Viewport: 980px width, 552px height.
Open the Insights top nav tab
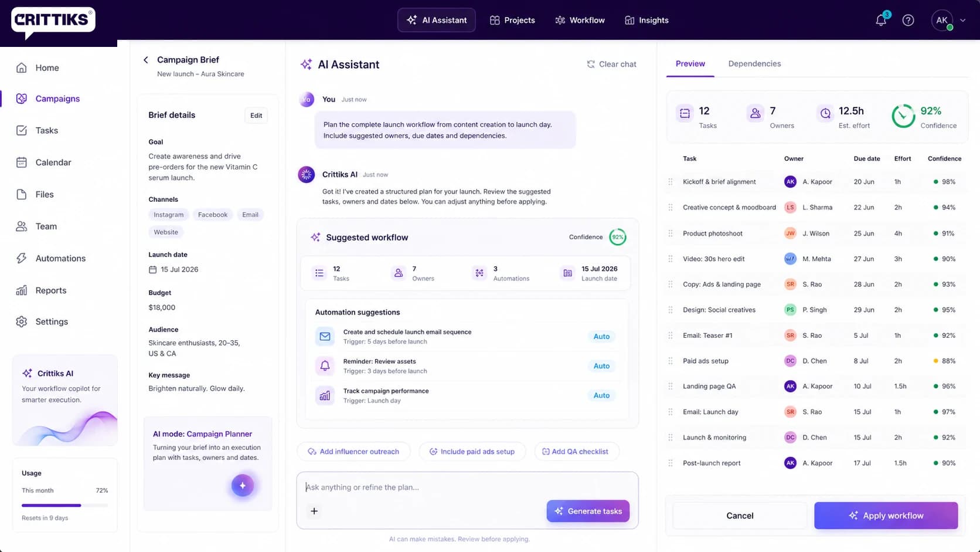(646, 20)
